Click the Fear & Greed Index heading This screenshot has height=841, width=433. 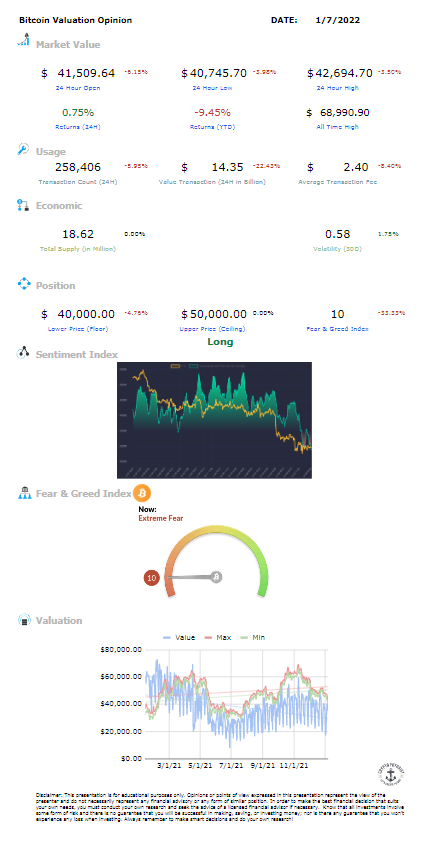(83, 493)
